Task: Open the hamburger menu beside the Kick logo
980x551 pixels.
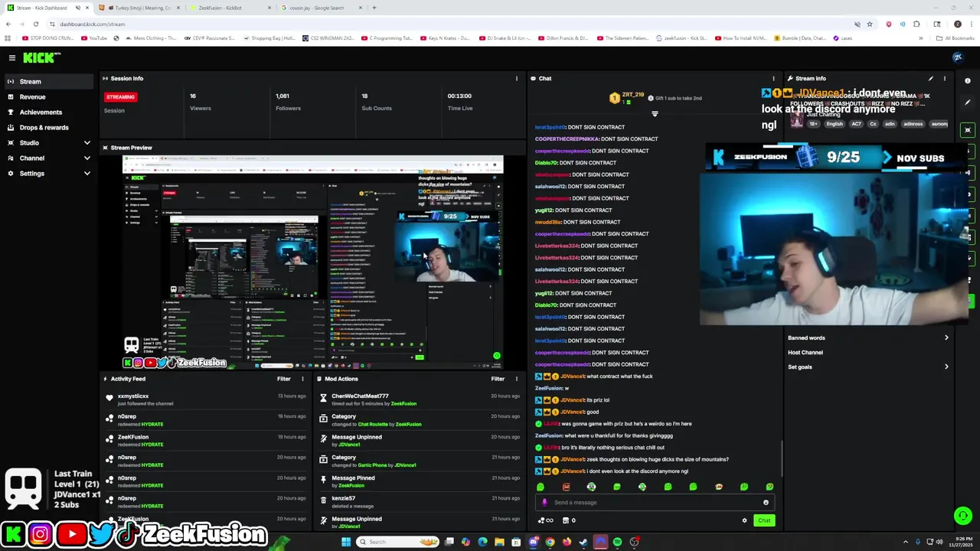Action: pyautogui.click(x=12, y=57)
